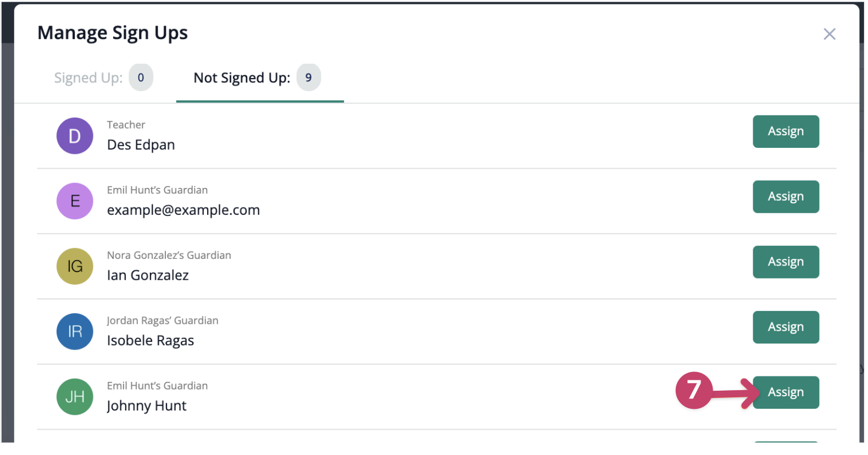Assign teacher Des Edpan
This screenshot has width=868, height=455.
[786, 131]
